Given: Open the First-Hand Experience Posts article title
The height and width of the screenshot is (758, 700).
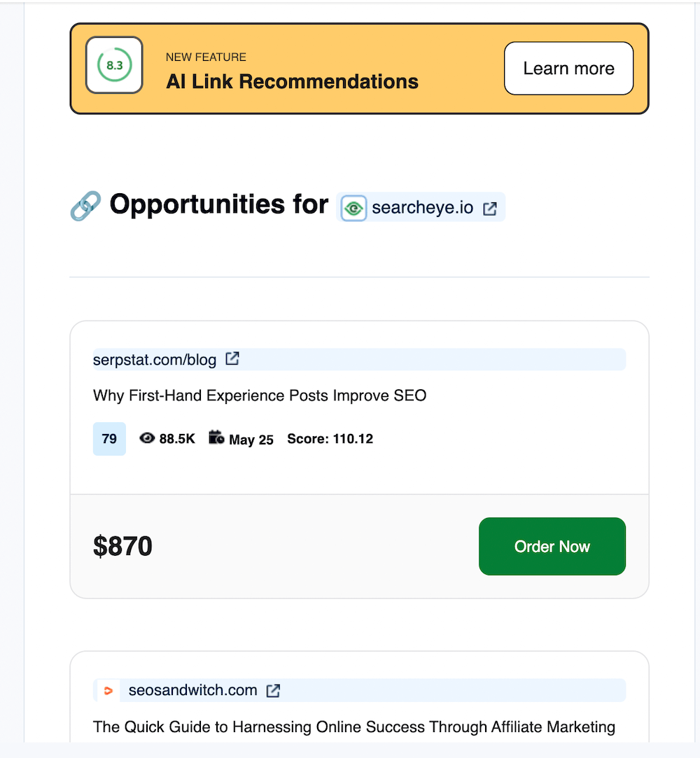Looking at the screenshot, I should pos(260,395).
